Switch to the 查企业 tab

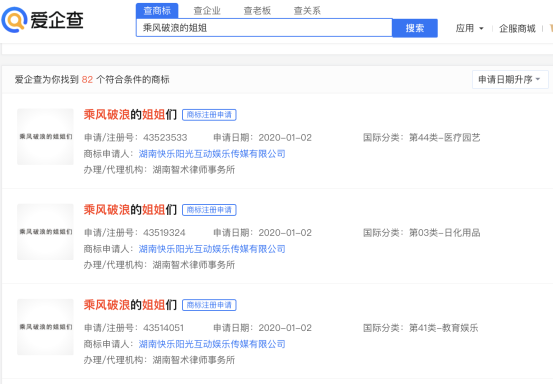point(207,11)
